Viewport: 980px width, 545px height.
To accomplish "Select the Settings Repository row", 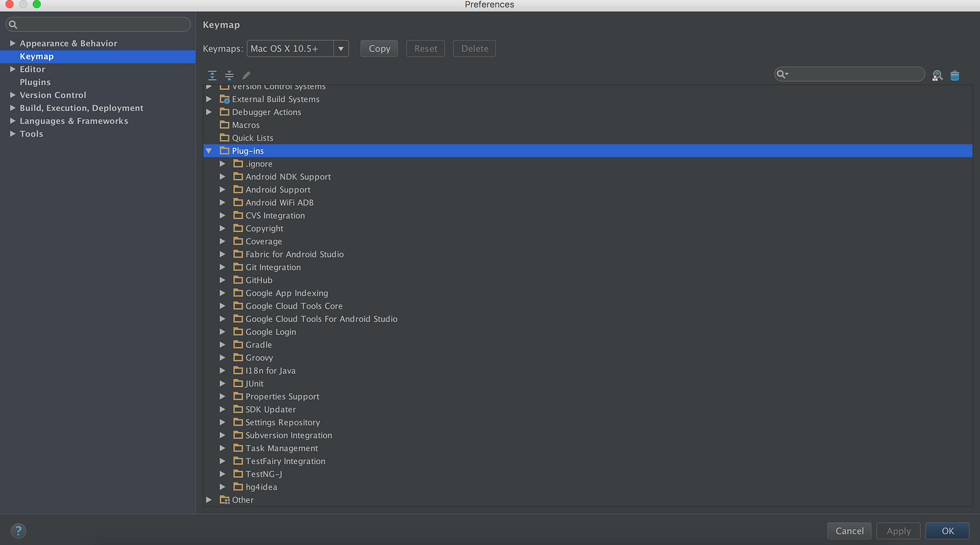I will coord(588,423).
